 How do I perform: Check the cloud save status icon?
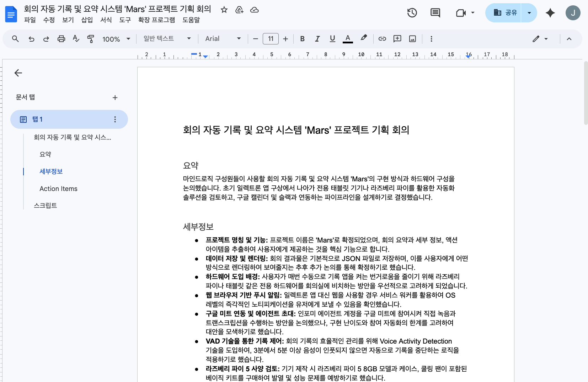pyautogui.click(x=255, y=10)
